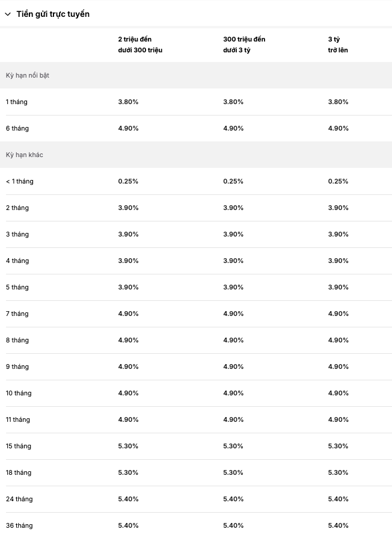The width and height of the screenshot is (392, 538).
Task: Click the '3 tỷ trở lên' column header
Action: (x=338, y=45)
